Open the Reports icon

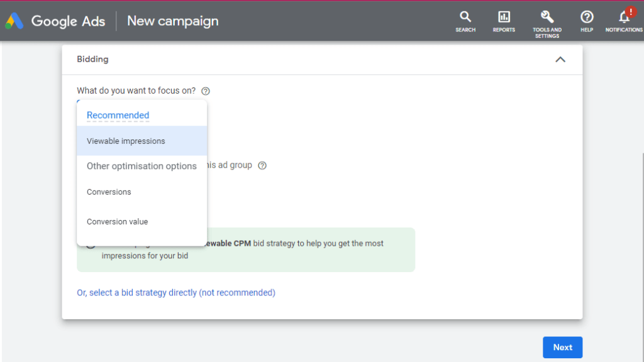coord(504,21)
